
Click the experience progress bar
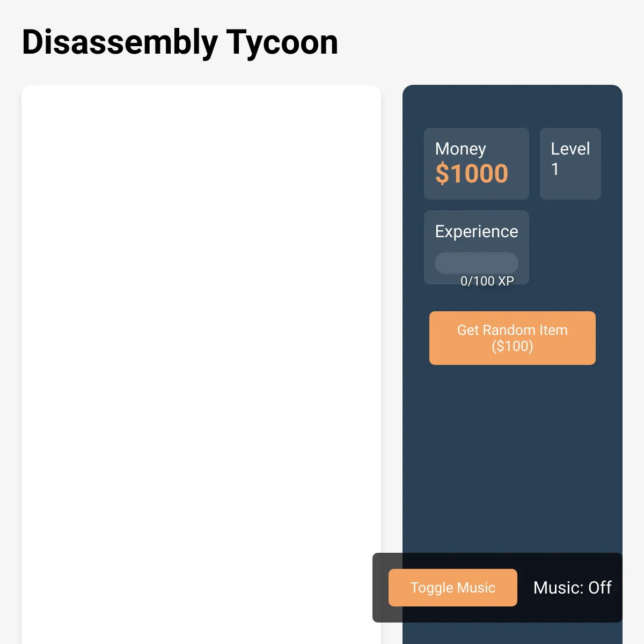[x=477, y=263]
